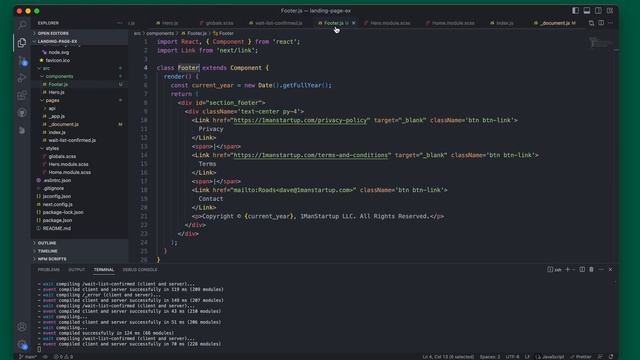Screen dimensions: 640x360
Task: Switch to the Hero.module.scss tab
Action: (x=387, y=23)
